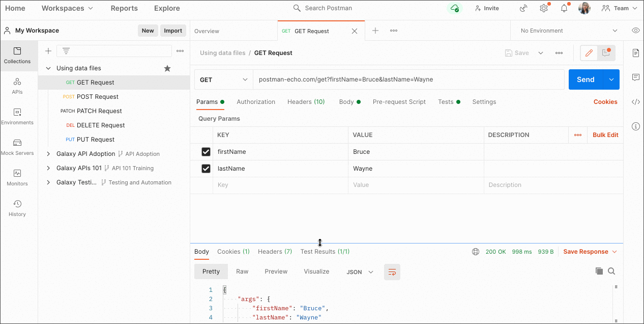Open the GET method dropdown

(x=224, y=79)
